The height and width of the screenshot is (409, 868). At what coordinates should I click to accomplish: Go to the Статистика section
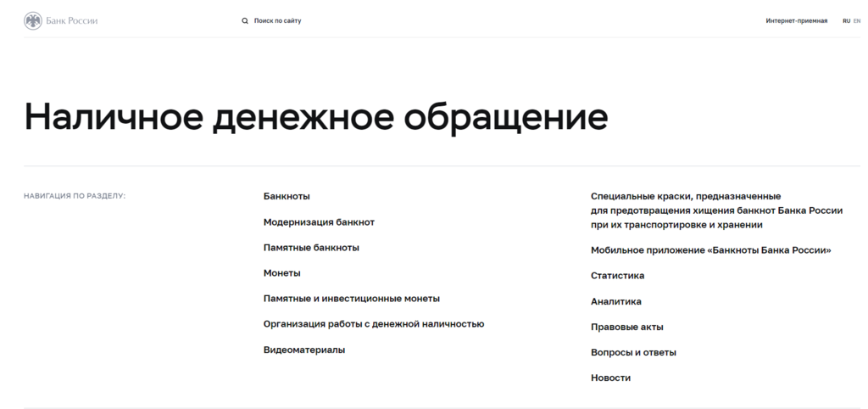point(617,276)
